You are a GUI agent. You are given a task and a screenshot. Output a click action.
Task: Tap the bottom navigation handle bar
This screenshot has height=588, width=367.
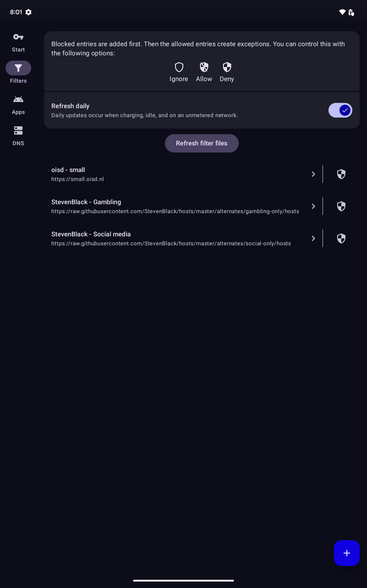pyautogui.click(x=183, y=580)
